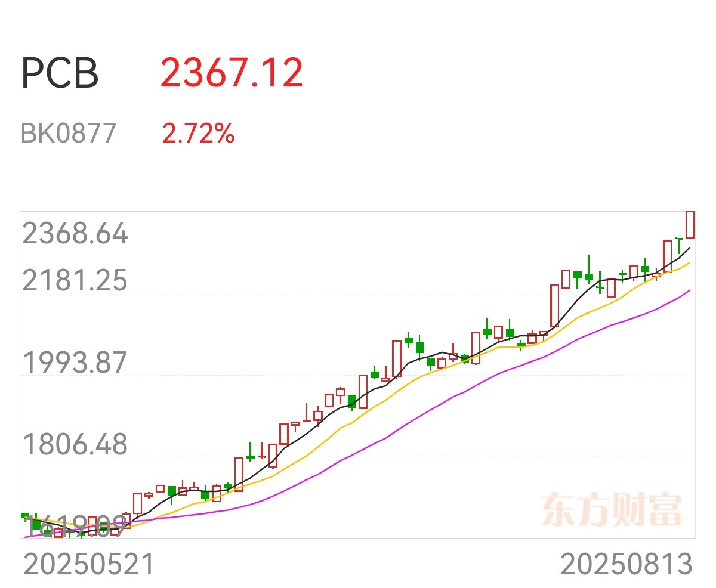Click the 2.72% change percentage
This screenshot has width=716, height=588.
198,134
